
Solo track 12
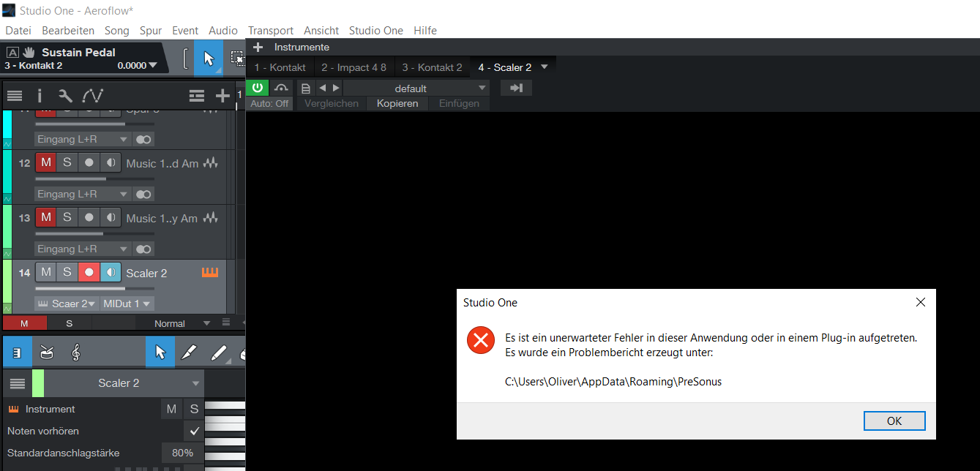(x=67, y=162)
